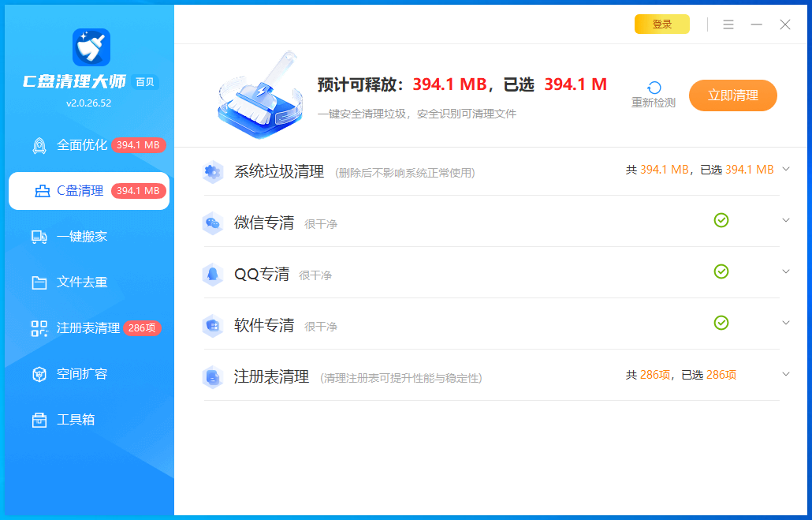Click the large broom illustration in header

click(260, 95)
